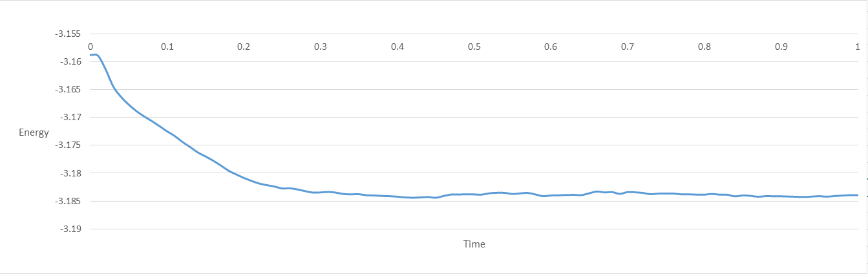The image size is (868, 274).
Task: Select the 0.6 horizontal axis label
Action: point(551,47)
